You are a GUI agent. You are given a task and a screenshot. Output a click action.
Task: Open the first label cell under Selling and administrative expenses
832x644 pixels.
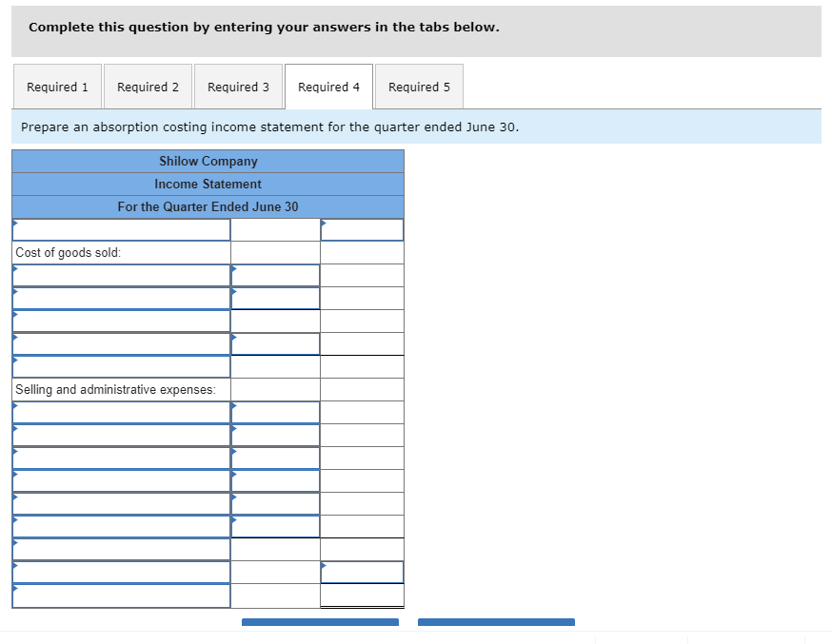[121, 412]
